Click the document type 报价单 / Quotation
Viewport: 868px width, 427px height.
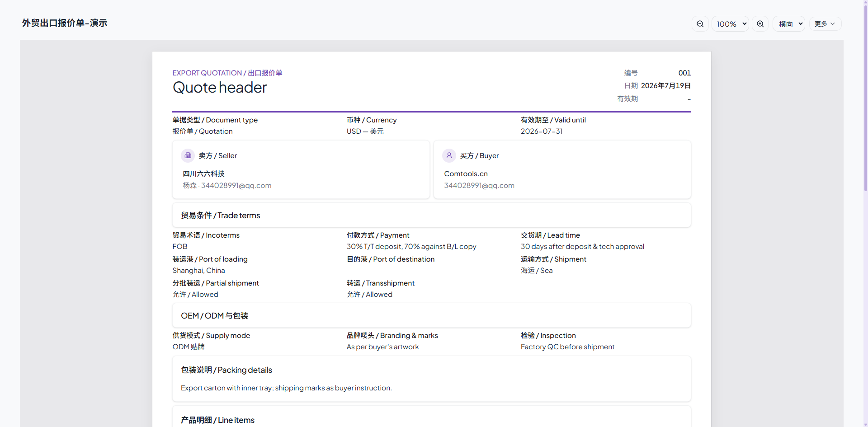(203, 131)
